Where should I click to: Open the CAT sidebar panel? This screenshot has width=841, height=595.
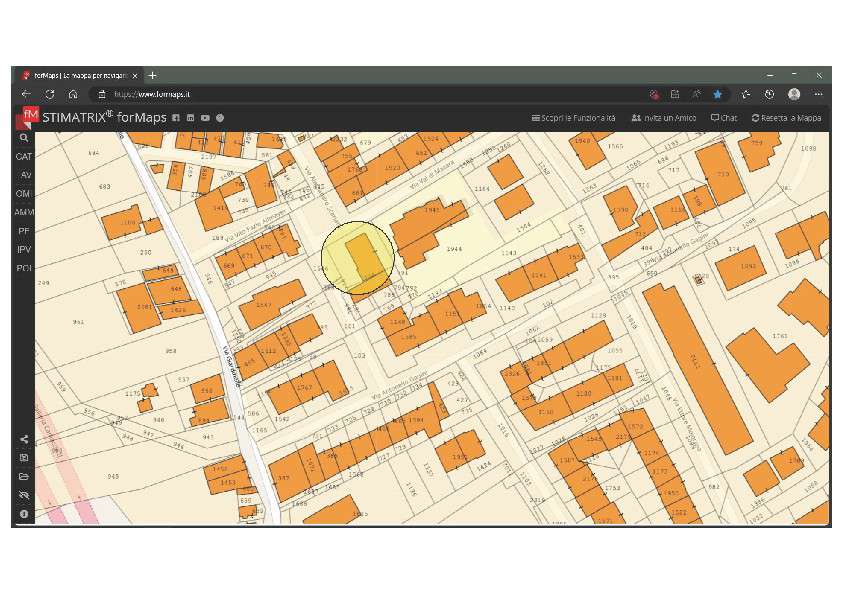coord(24,157)
